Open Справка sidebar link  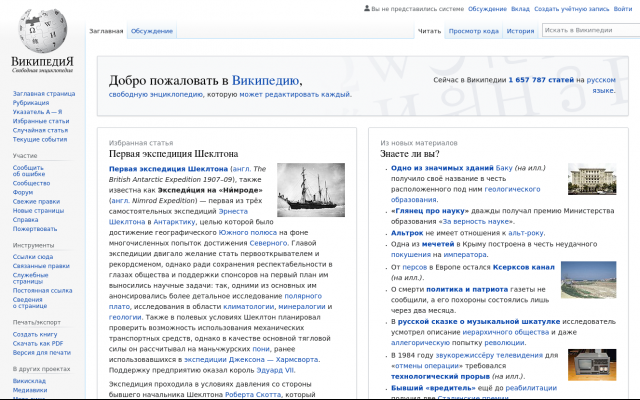[x=25, y=220]
